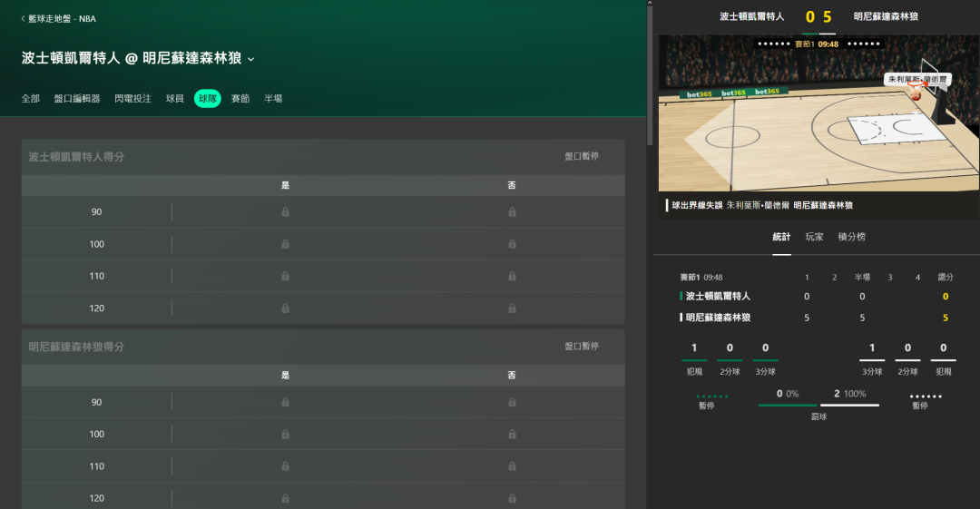Click locked 是 odds for Timberwolves 100
Viewport: 980px width, 509px height.
(x=285, y=434)
